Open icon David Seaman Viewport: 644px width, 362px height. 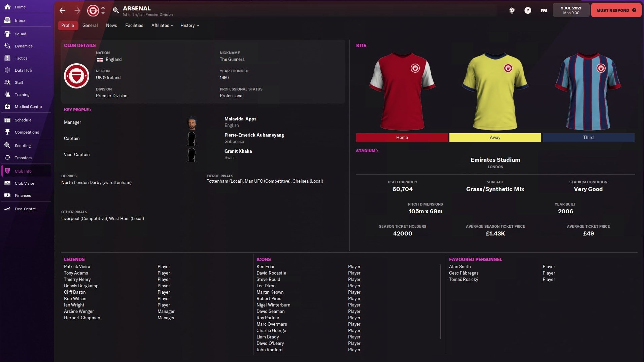coord(270,311)
